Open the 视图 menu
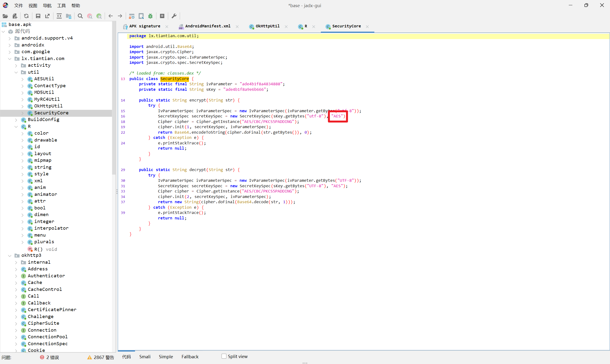 pos(33,5)
